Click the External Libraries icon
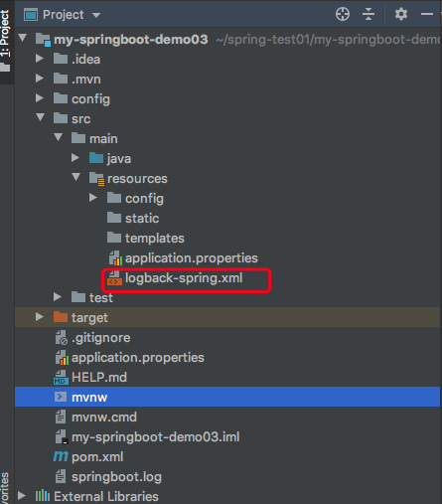The width and height of the screenshot is (442, 504). tap(43, 496)
